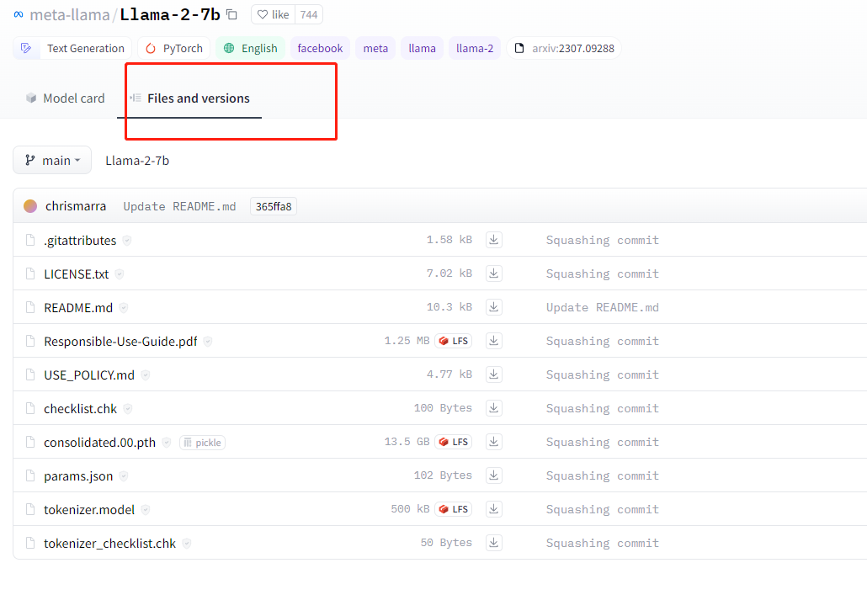Copy the model name with the copy icon
The height and width of the screenshot is (616, 867).
tap(231, 15)
